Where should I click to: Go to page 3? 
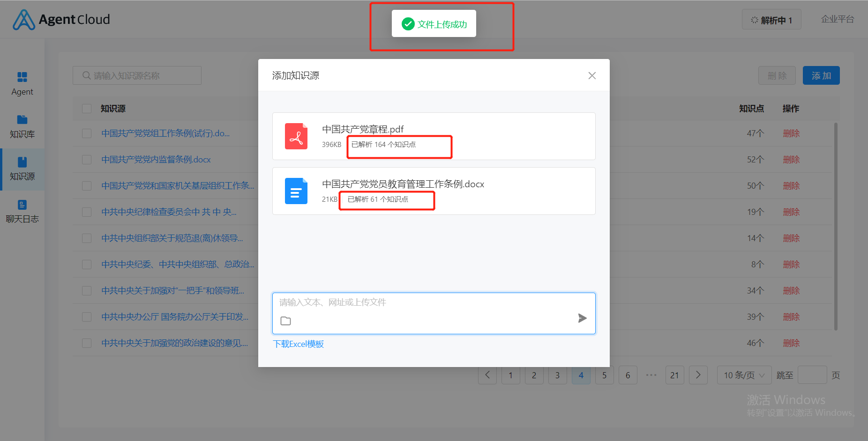pos(558,375)
